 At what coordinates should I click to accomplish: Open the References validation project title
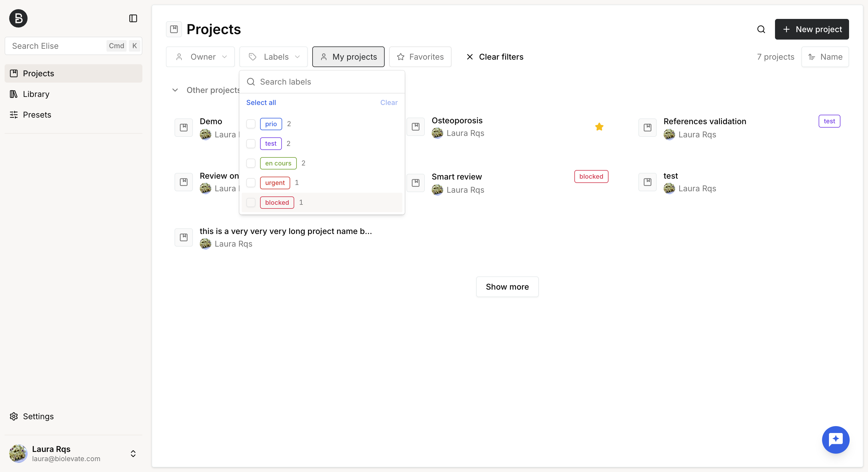click(705, 121)
